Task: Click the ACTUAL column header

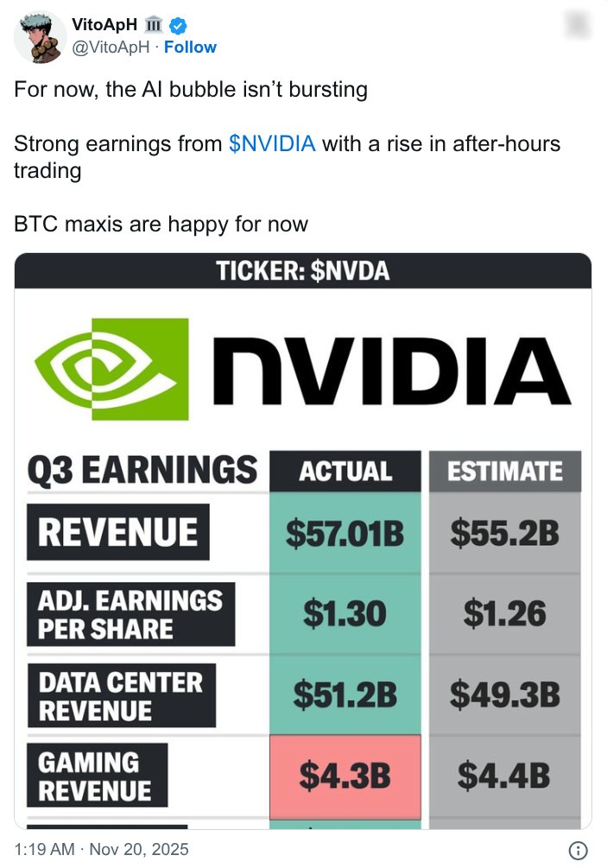Action: 345,472
